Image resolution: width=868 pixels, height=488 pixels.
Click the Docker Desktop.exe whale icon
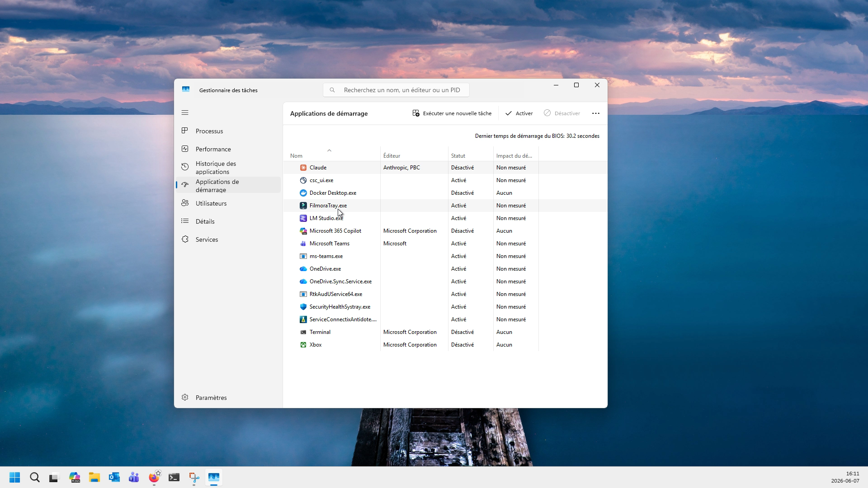pos(303,193)
